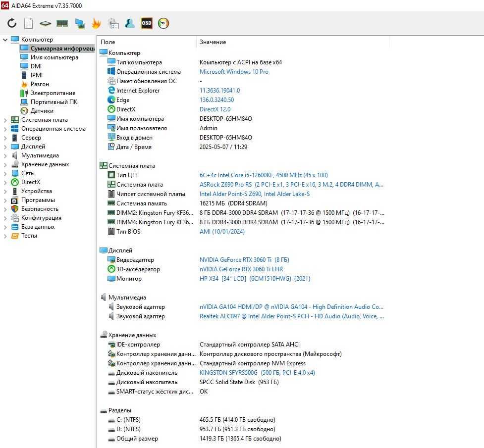
Task: Click the Значение column header
Action: (x=293, y=42)
